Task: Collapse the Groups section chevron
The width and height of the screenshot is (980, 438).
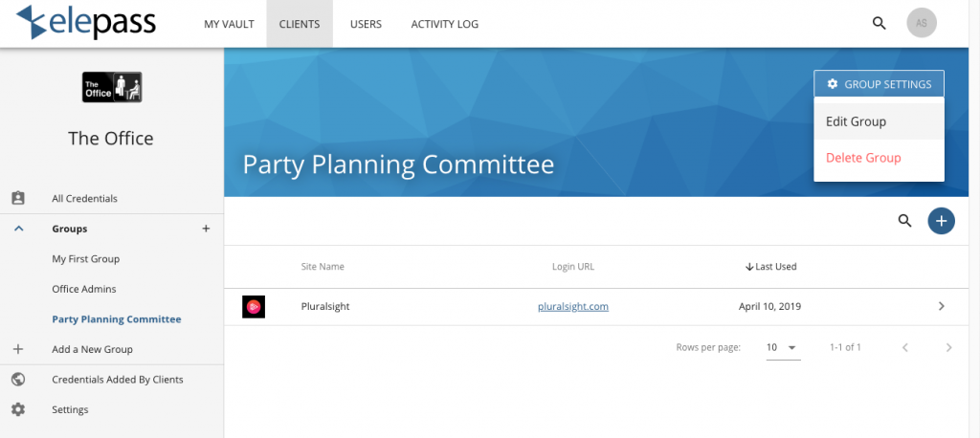Action: coord(17,229)
